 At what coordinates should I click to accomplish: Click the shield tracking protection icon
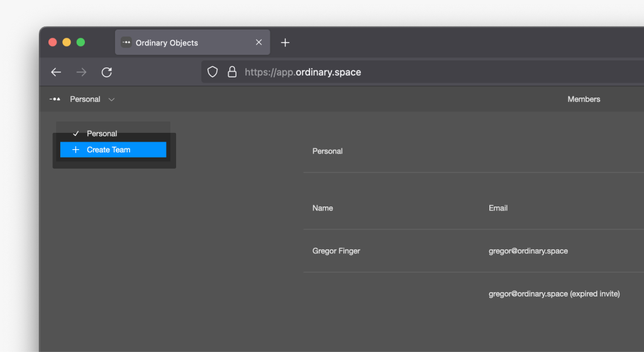(213, 72)
